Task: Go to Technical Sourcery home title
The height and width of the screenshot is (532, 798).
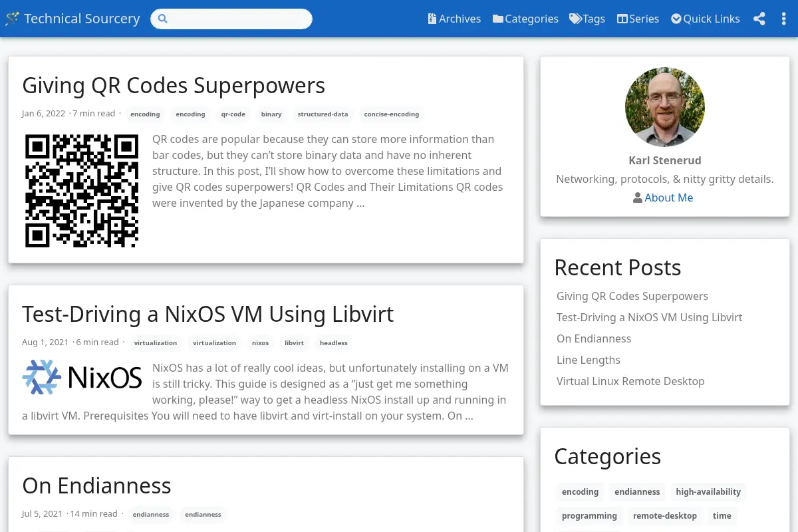Action: (82, 19)
